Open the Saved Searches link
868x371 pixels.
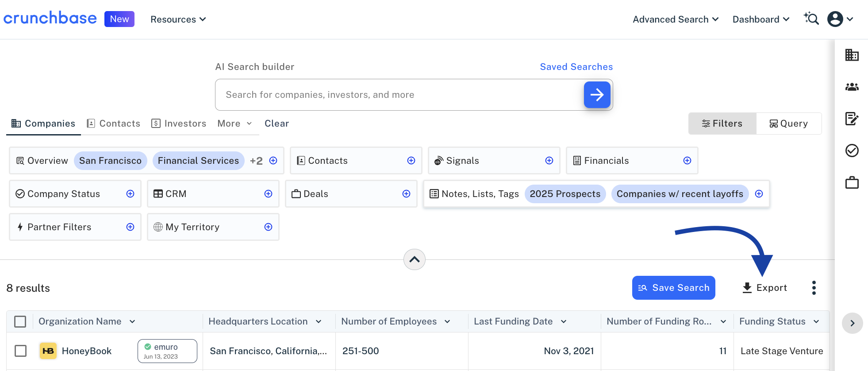point(576,67)
